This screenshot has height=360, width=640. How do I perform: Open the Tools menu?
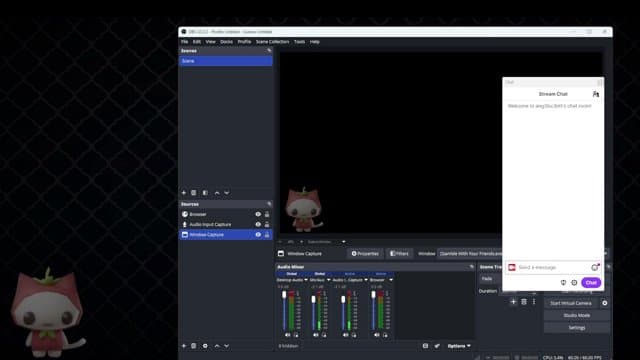click(x=299, y=42)
